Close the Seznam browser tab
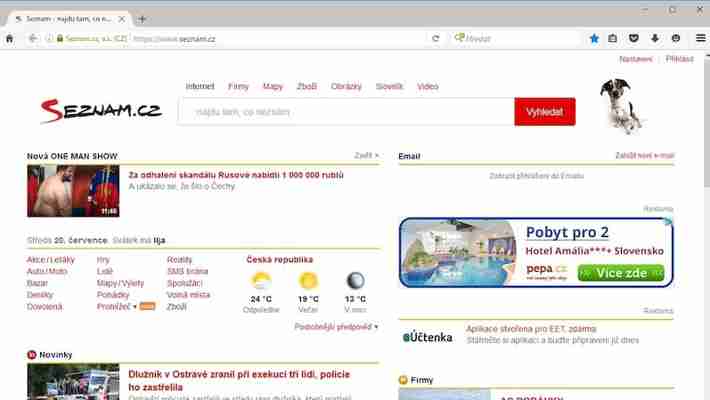Image resolution: width=710 pixels, height=400 pixels. 121,19
